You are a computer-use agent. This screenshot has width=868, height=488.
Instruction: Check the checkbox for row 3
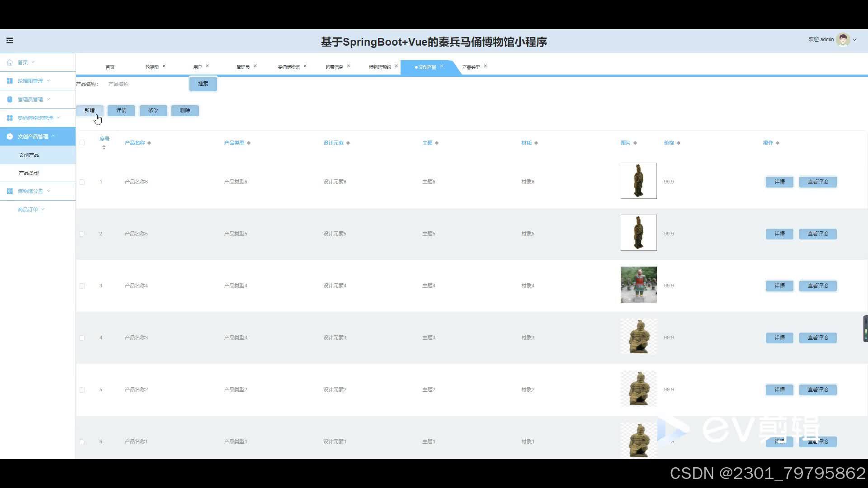(x=82, y=286)
